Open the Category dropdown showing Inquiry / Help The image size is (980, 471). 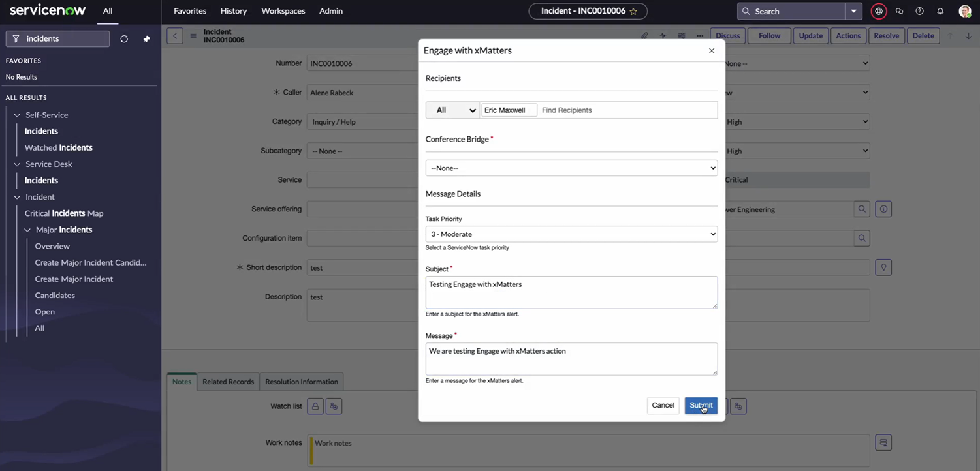pyautogui.click(x=362, y=122)
